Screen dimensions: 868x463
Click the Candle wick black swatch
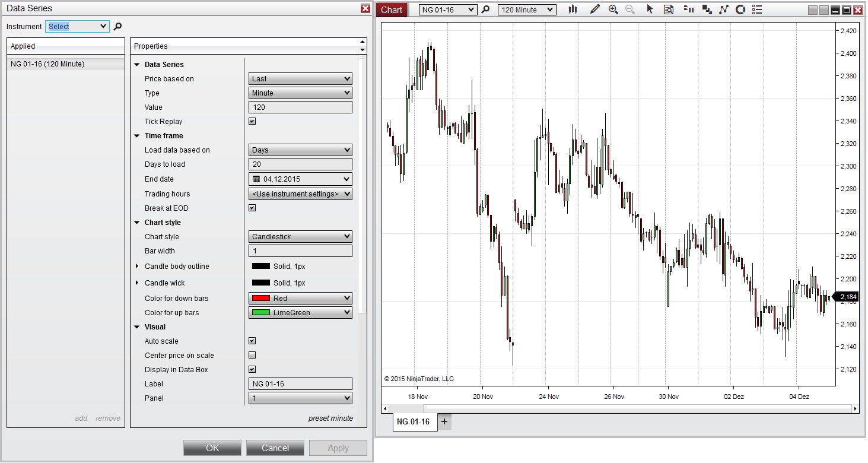coord(261,283)
